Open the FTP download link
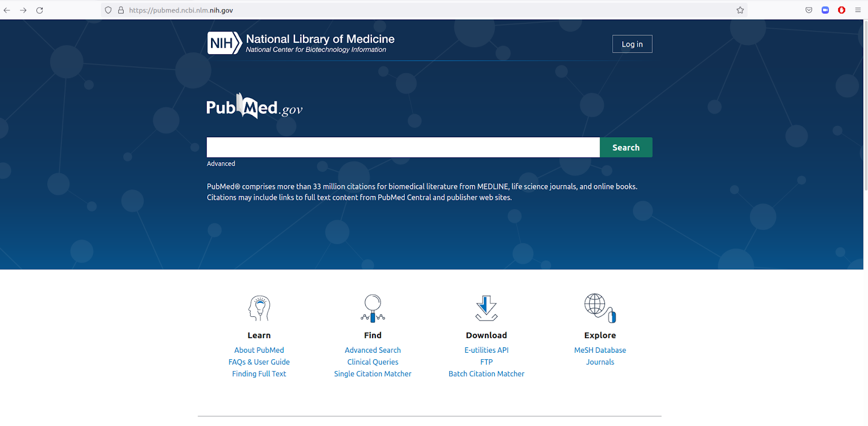 tap(487, 362)
